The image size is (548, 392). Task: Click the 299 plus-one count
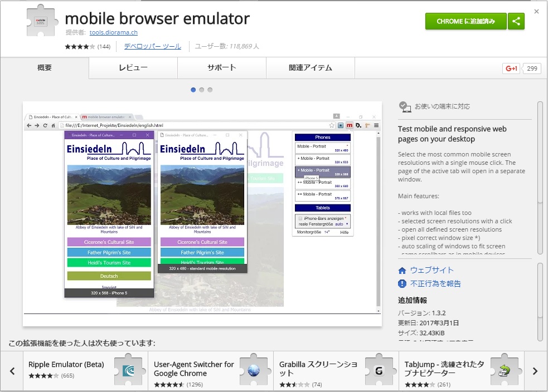coord(532,68)
